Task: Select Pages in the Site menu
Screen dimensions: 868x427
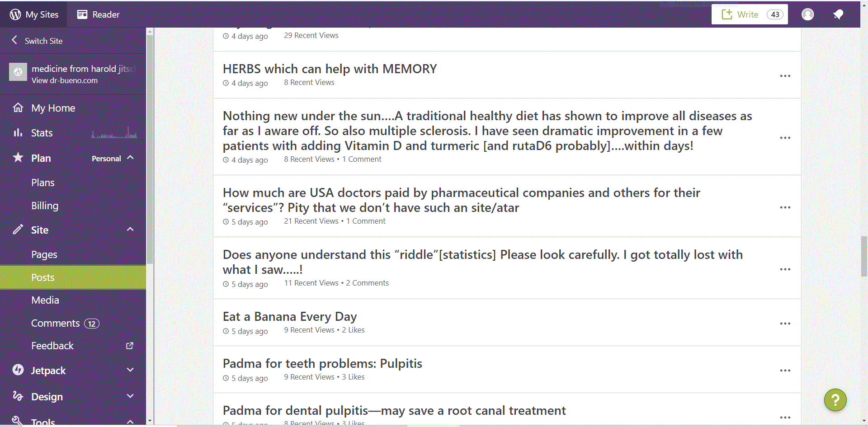Action: click(x=44, y=254)
